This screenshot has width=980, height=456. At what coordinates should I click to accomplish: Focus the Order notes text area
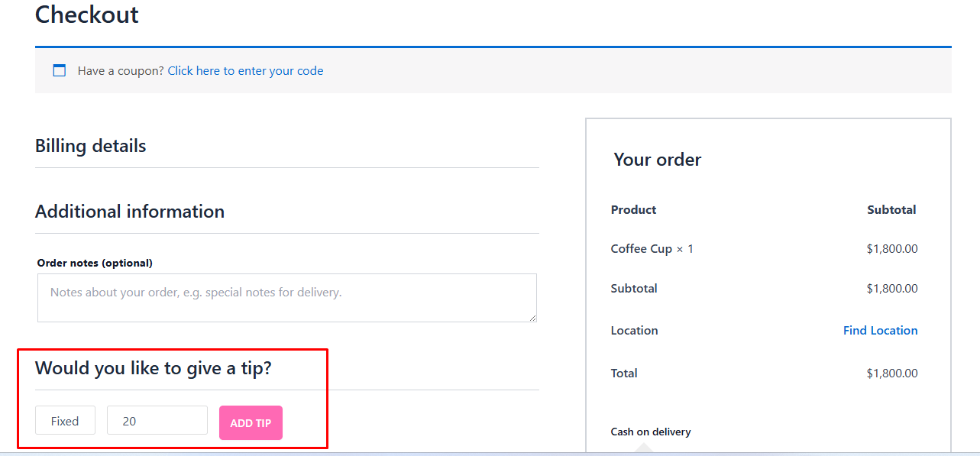point(286,297)
